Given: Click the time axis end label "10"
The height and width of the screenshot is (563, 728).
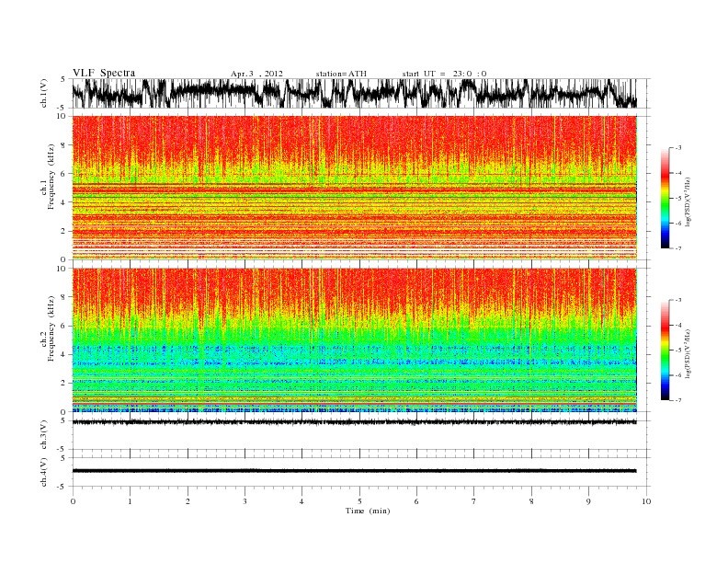Looking at the screenshot, I should (x=646, y=501).
